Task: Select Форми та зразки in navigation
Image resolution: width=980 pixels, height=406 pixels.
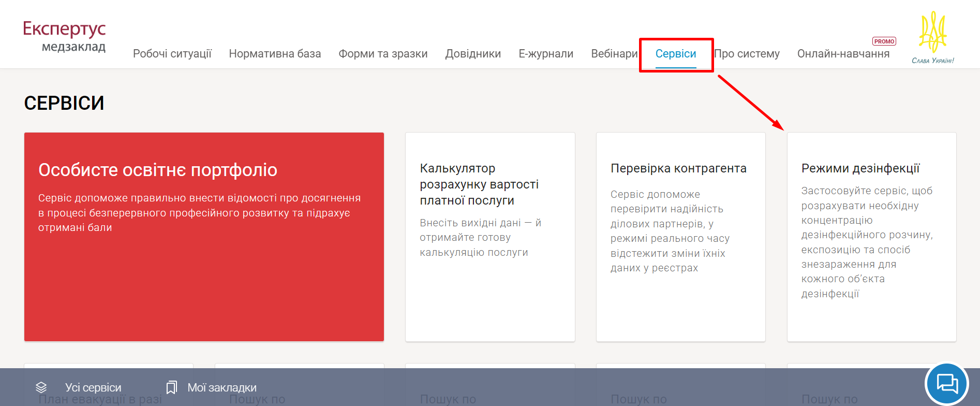Action: pyautogui.click(x=383, y=54)
